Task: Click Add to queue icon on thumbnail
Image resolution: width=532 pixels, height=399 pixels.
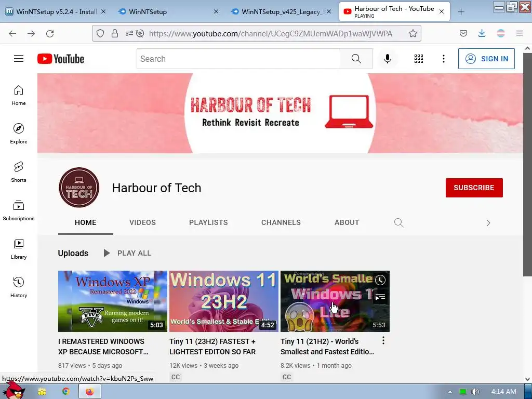Action: pos(380,298)
